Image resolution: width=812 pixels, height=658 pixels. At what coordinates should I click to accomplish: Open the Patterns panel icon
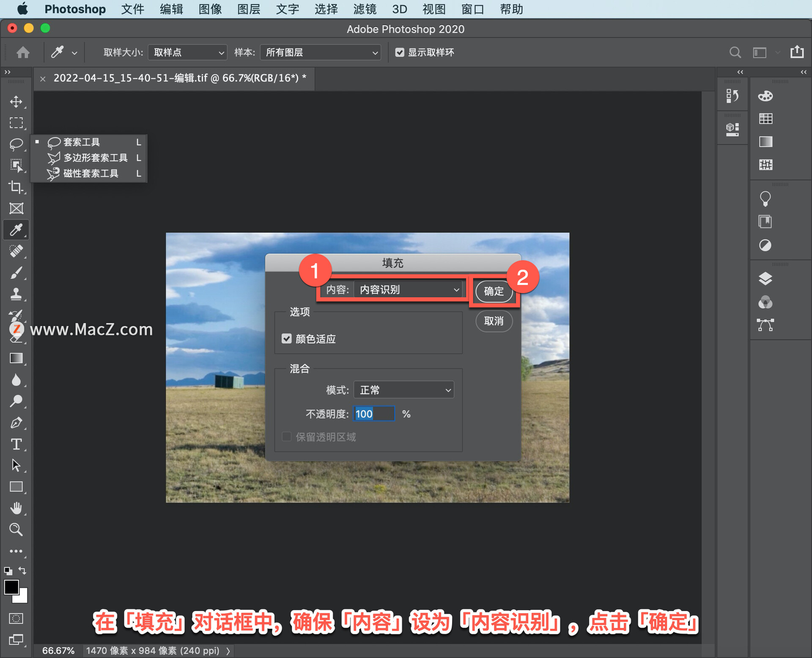pos(765,164)
